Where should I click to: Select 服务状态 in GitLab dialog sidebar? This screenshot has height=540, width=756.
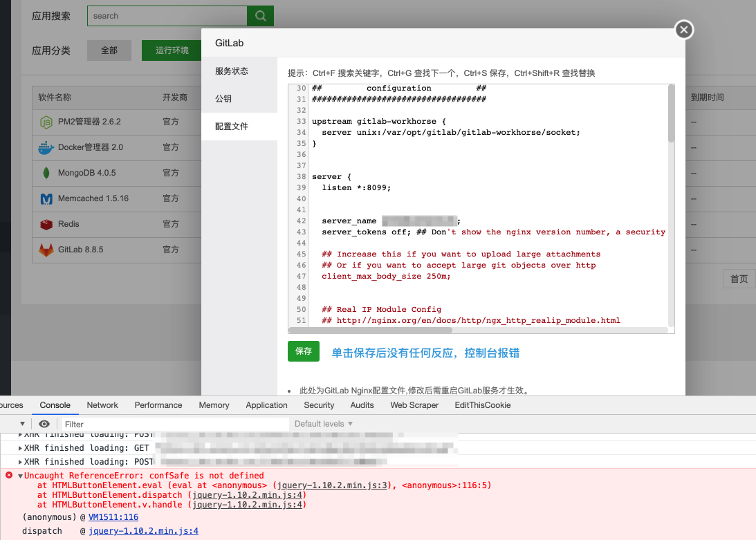pos(239,71)
